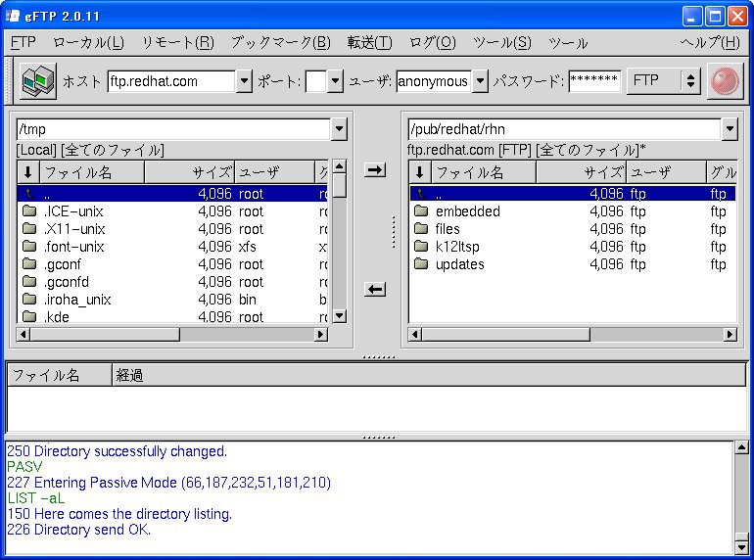Select the embedded folder icon
Image resolution: width=754 pixels, height=560 pixels.
(x=421, y=211)
